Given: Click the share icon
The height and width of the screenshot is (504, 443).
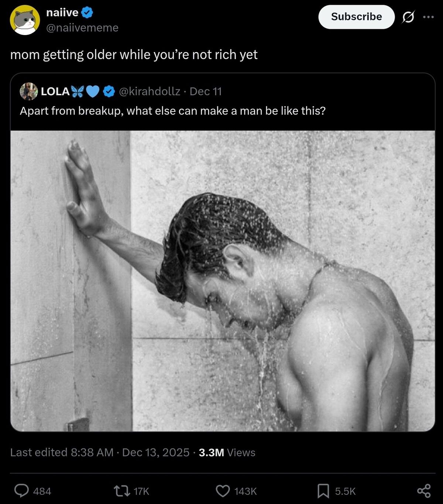Looking at the screenshot, I should tap(424, 491).
